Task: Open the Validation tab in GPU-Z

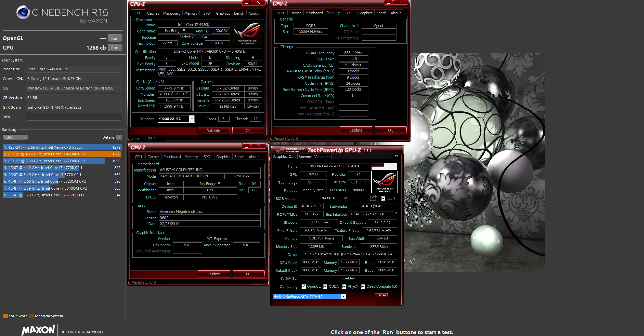Action: [322, 157]
